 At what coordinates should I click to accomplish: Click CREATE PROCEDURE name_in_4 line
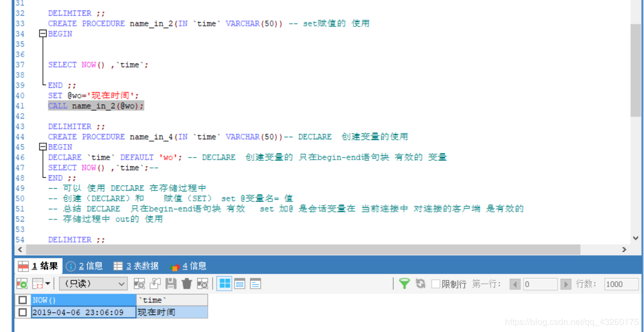(x=228, y=137)
